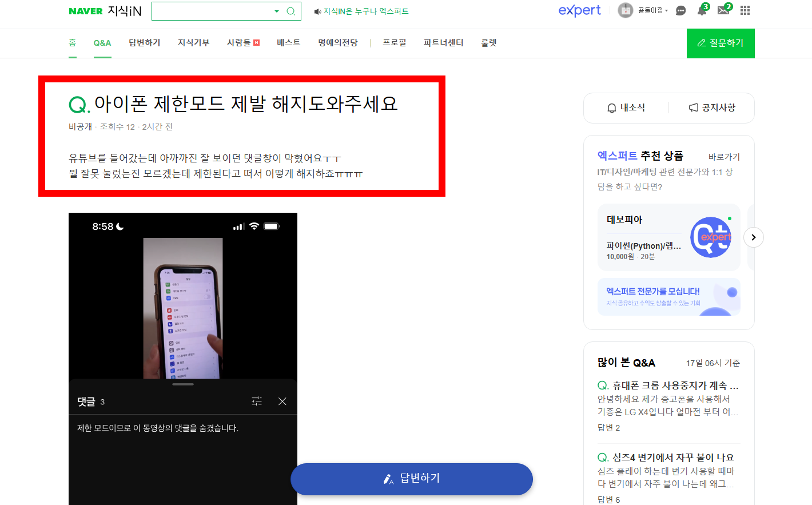This screenshot has height=505, width=812.
Task: Click the green Q. mark before title
Action: click(x=79, y=105)
